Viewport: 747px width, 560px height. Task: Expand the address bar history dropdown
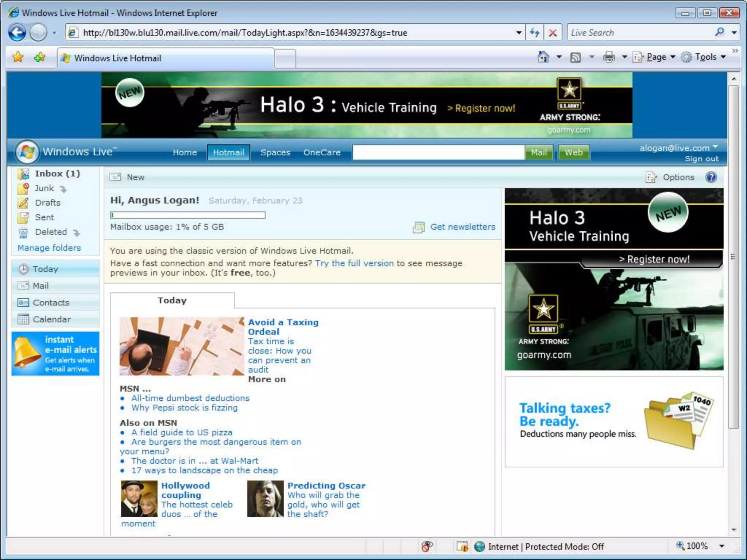point(518,33)
